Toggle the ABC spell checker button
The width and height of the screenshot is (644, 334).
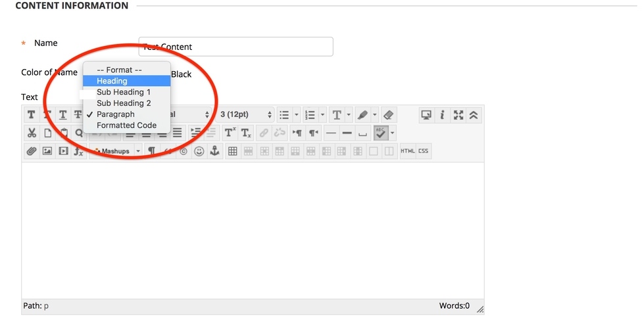381,133
